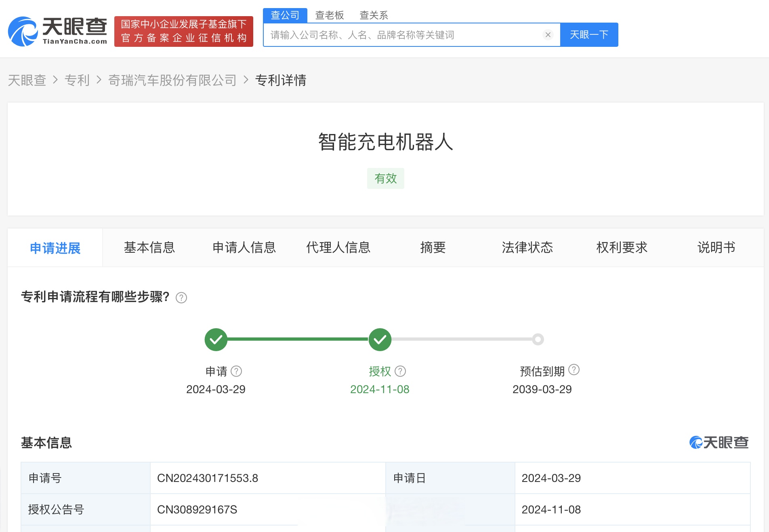769x532 pixels.
Task: Navigate to 奇瑞汽车股份有限公司 breadcrumb link
Action: pos(173,80)
